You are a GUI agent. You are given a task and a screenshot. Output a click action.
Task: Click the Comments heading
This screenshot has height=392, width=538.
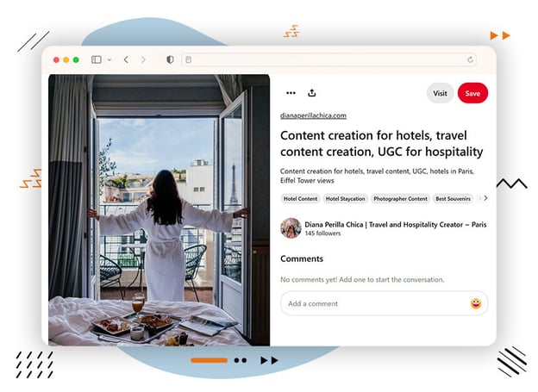pyautogui.click(x=302, y=258)
